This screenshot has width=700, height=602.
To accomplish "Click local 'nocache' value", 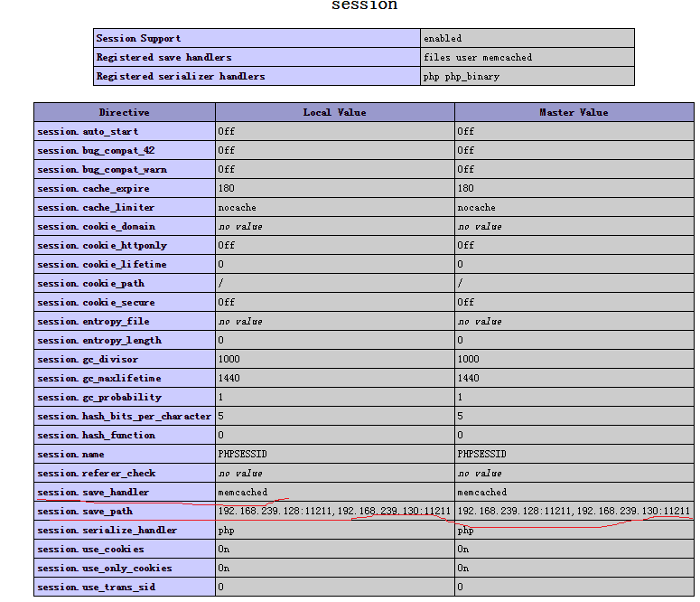I will [x=237, y=208].
